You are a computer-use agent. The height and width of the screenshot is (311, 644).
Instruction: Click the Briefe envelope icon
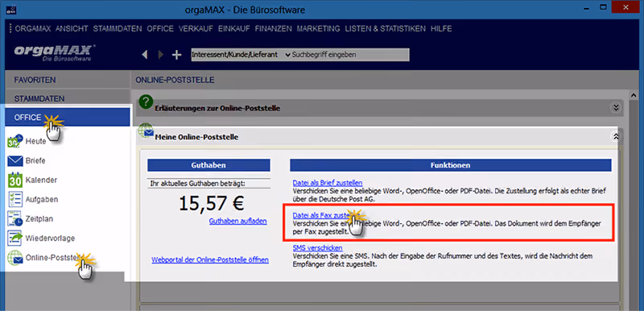(14, 160)
